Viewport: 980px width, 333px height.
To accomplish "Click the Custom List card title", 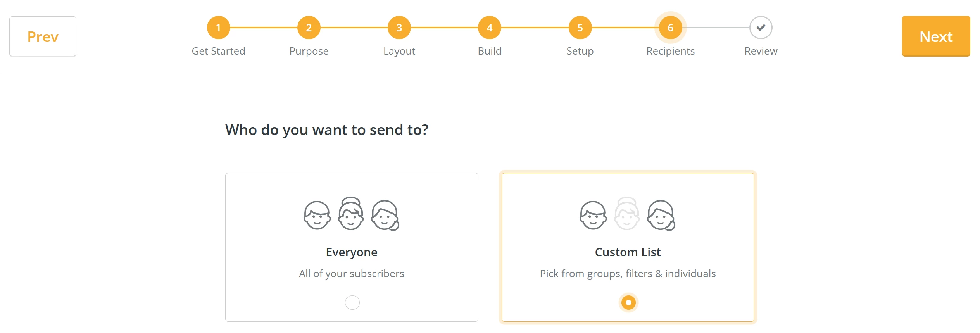I will click(628, 252).
